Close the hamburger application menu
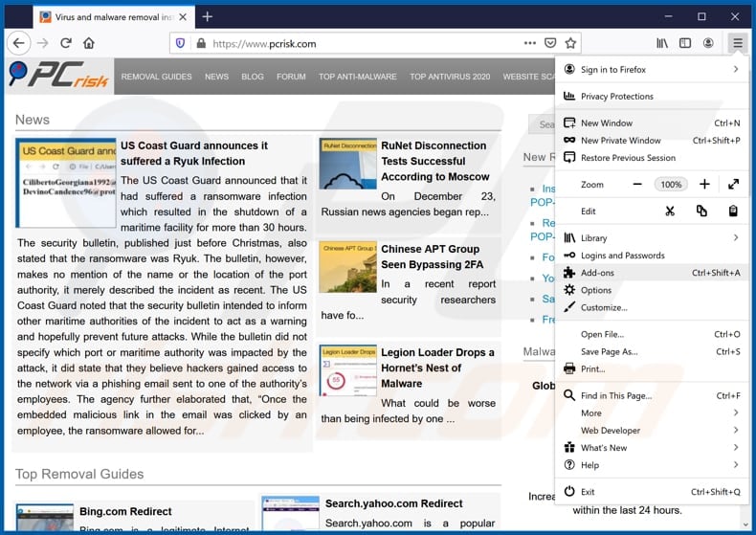This screenshot has height=535, width=756. click(737, 43)
